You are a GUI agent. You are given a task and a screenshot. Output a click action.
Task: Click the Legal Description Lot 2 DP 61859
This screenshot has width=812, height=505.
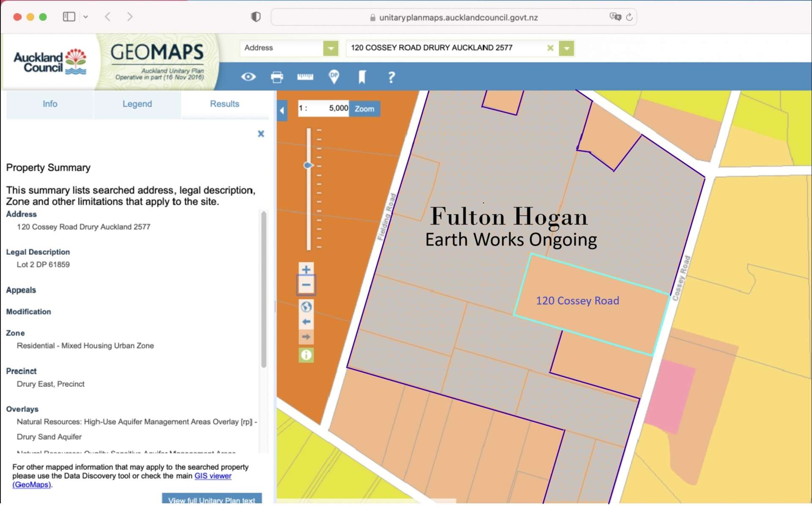[43, 265]
